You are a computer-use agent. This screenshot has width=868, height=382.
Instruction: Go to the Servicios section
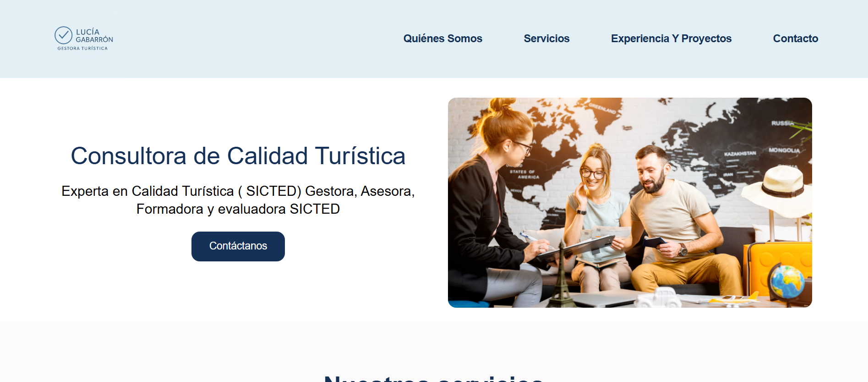coord(546,39)
